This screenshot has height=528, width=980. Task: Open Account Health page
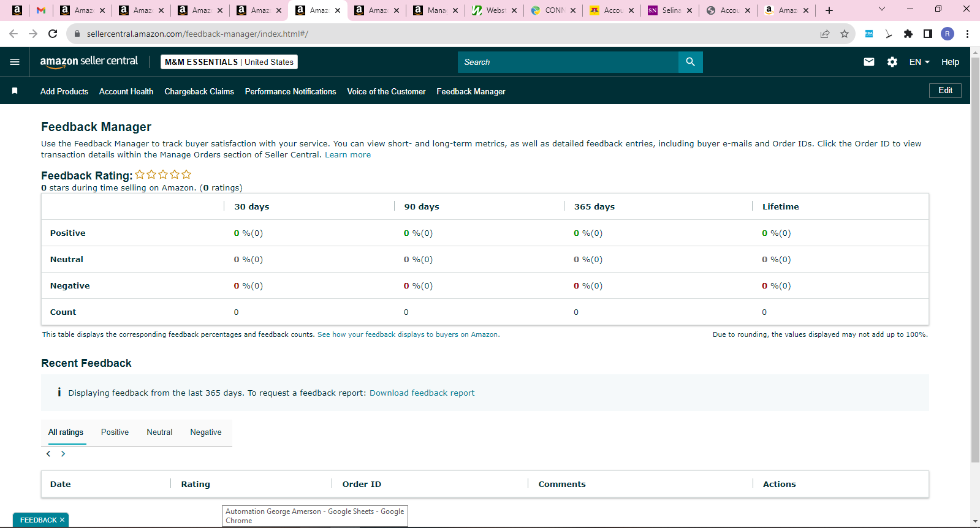[x=126, y=91]
